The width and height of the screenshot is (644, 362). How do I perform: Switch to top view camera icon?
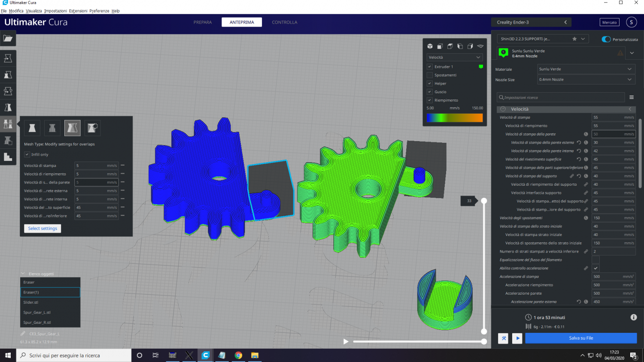click(450, 46)
